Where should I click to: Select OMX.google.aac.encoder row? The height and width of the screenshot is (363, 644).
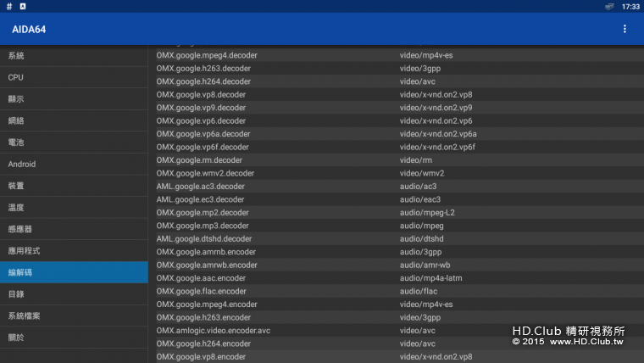point(400,278)
